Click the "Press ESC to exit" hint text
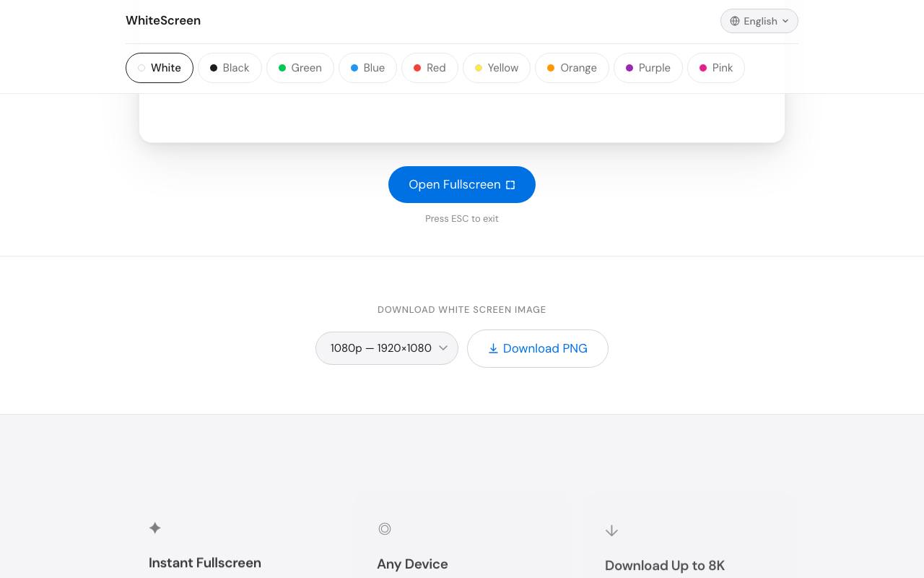Screen dimensions: 924x578 coord(462,218)
